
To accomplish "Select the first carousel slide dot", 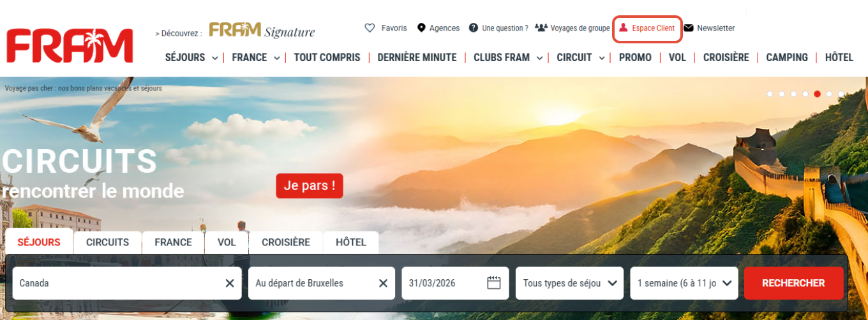I will [x=770, y=94].
